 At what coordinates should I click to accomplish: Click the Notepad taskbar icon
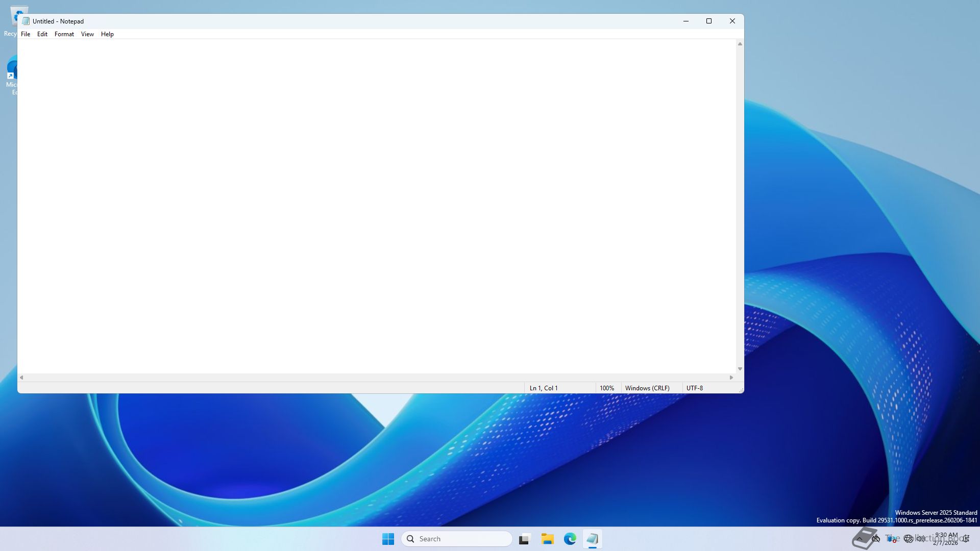click(x=593, y=539)
